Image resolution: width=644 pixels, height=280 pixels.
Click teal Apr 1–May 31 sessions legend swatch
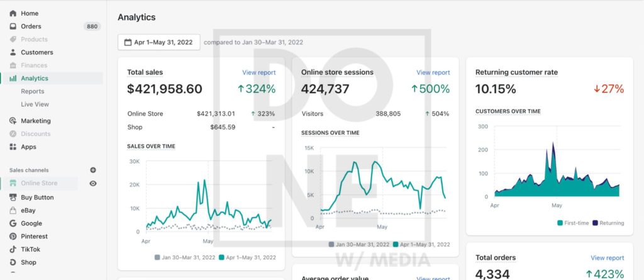click(396, 244)
